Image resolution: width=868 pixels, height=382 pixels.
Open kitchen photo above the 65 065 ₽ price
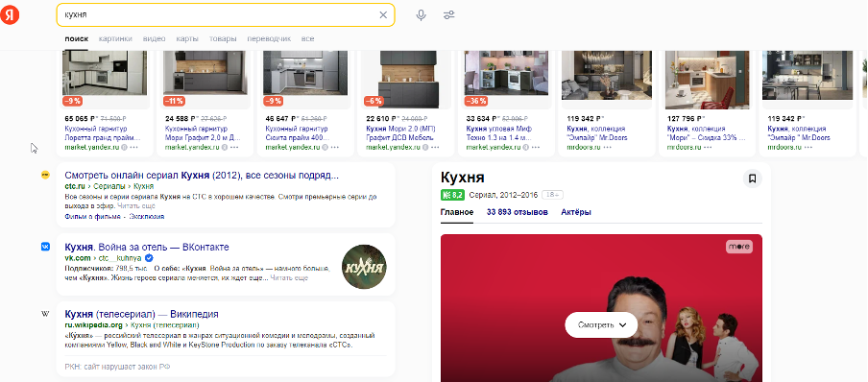(x=105, y=73)
